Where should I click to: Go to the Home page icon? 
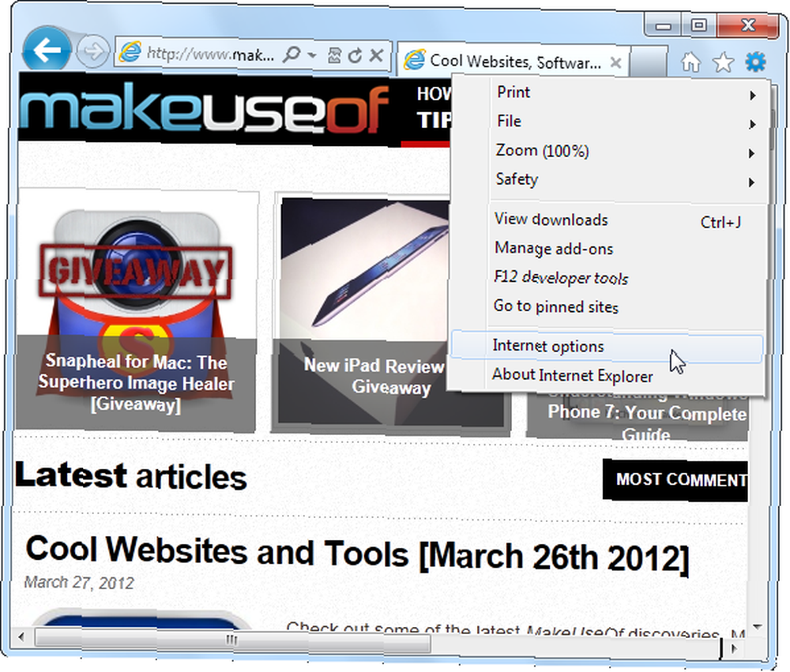pos(690,62)
